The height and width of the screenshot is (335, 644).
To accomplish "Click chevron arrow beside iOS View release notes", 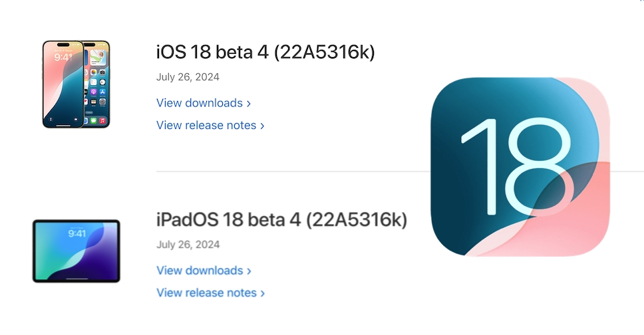I will click(262, 126).
